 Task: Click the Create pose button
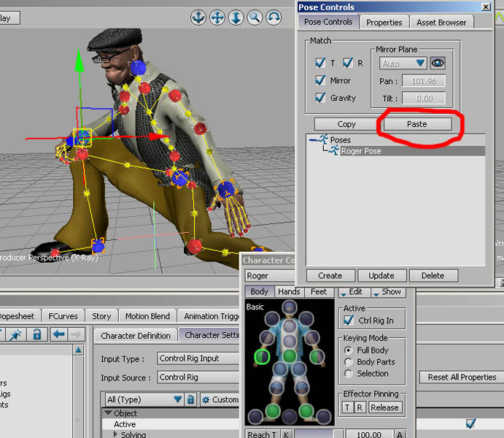click(x=330, y=276)
